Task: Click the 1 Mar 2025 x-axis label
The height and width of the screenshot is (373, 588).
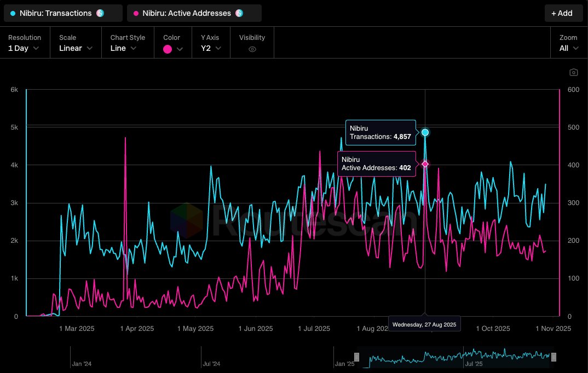Action: (x=77, y=329)
